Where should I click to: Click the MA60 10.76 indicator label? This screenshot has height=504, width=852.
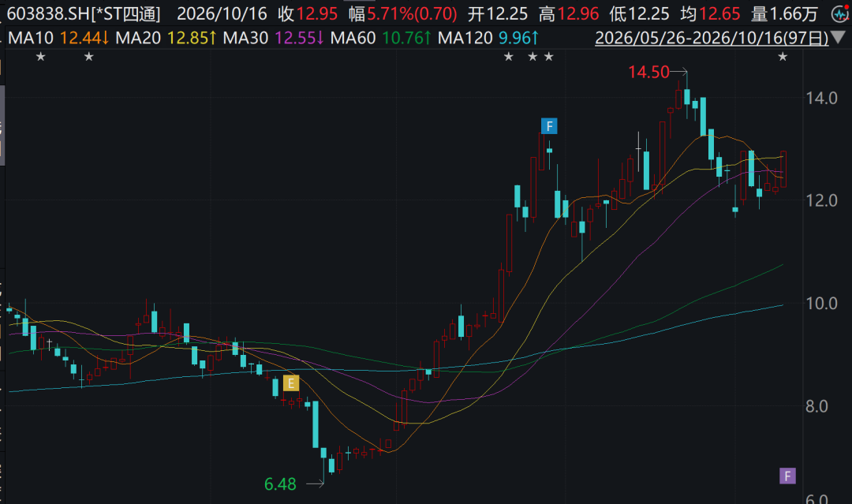tap(380, 38)
